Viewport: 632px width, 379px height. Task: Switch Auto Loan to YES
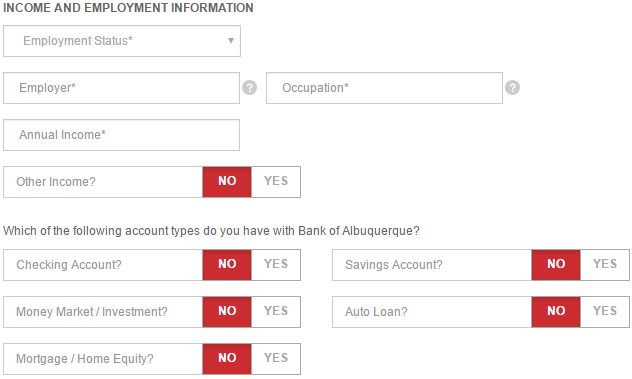click(605, 312)
